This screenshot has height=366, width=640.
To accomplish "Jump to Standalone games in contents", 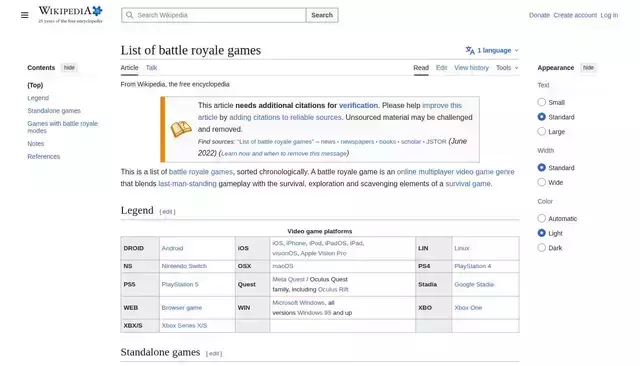I will point(54,111).
